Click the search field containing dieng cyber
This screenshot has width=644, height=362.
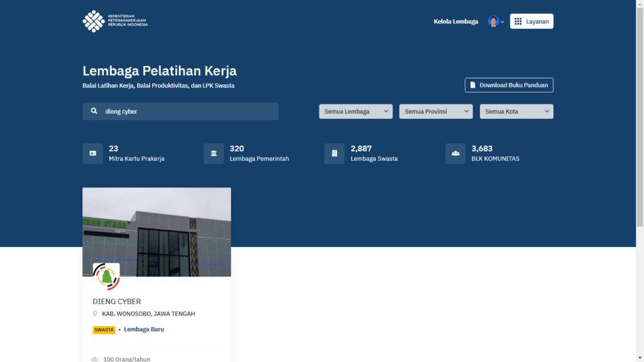click(189, 111)
